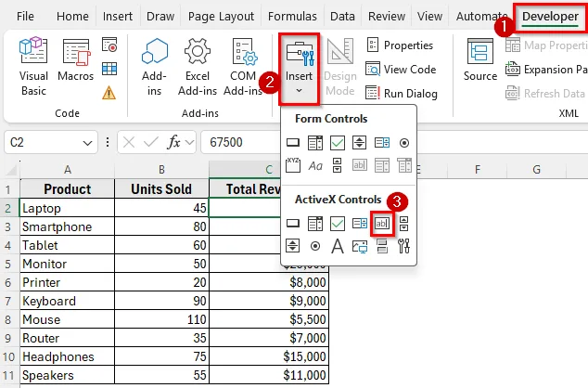The image size is (588, 388).
Task: Select Form Controls Combo Box
Action: click(x=315, y=143)
